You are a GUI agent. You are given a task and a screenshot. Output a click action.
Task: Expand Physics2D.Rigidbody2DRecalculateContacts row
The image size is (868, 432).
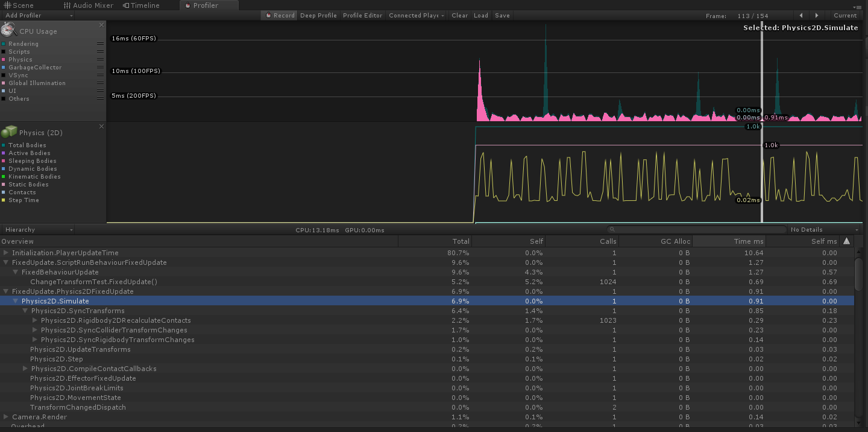pyautogui.click(x=35, y=320)
